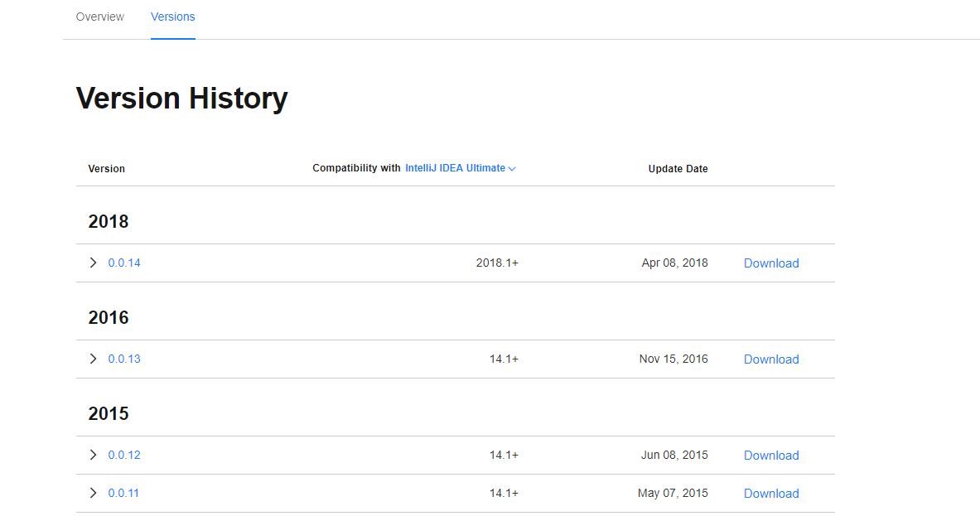
Task: Open the 0.0.13 version link
Action: [124, 359]
